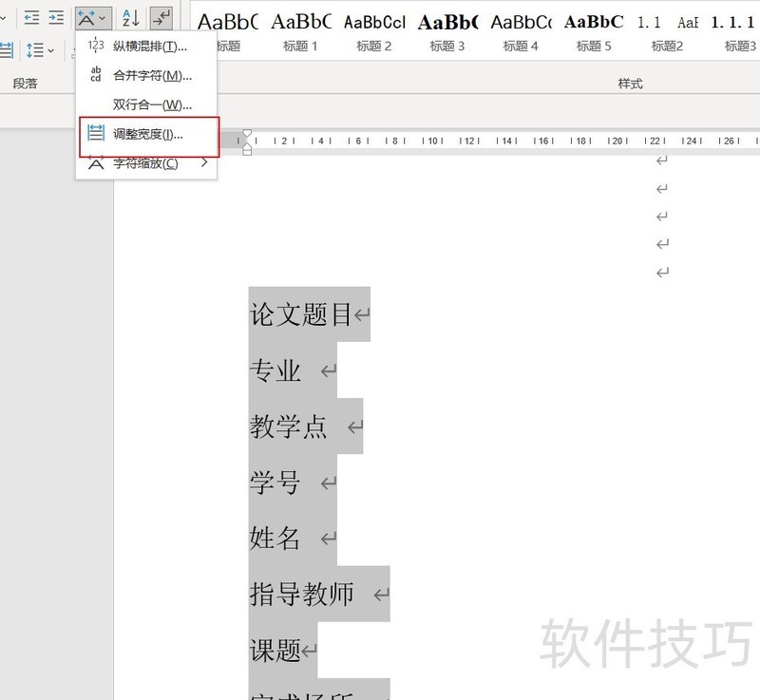Click the text 专业 in document
760x700 pixels.
(x=275, y=370)
